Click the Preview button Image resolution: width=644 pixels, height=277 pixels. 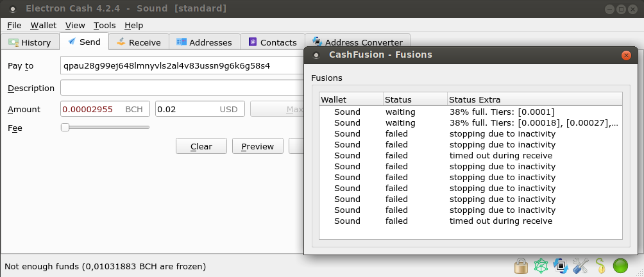(257, 146)
